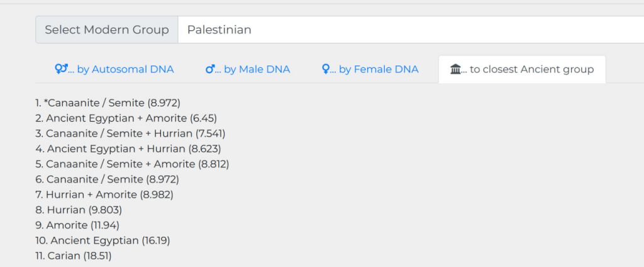The width and height of the screenshot is (644, 267).
Task: Switch to the by Autosomal DNA tab
Action: [114, 69]
